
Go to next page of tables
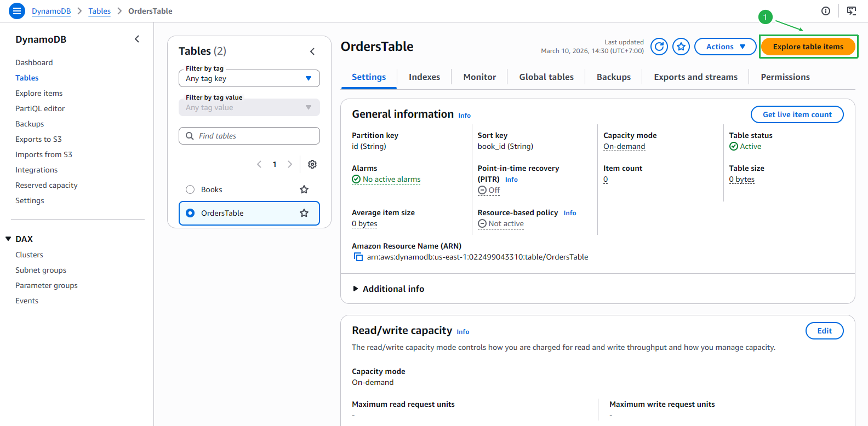[x=290, y=164]
